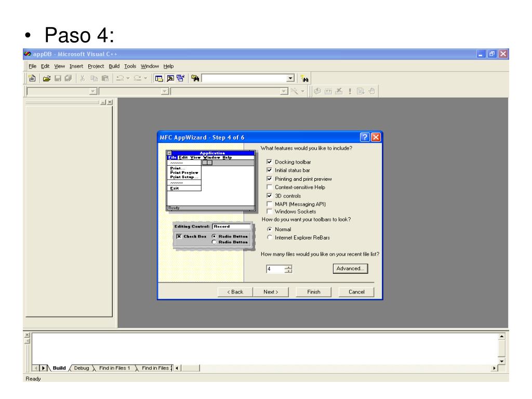Open the View menu
This screenshot has width=532, height=399.
click(x=59, y=66)
